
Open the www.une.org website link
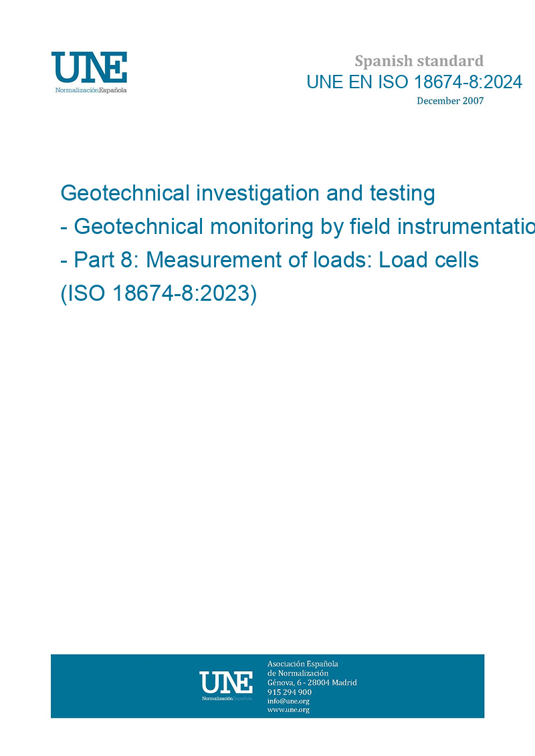pyautogui.click(x=288, y=710)
